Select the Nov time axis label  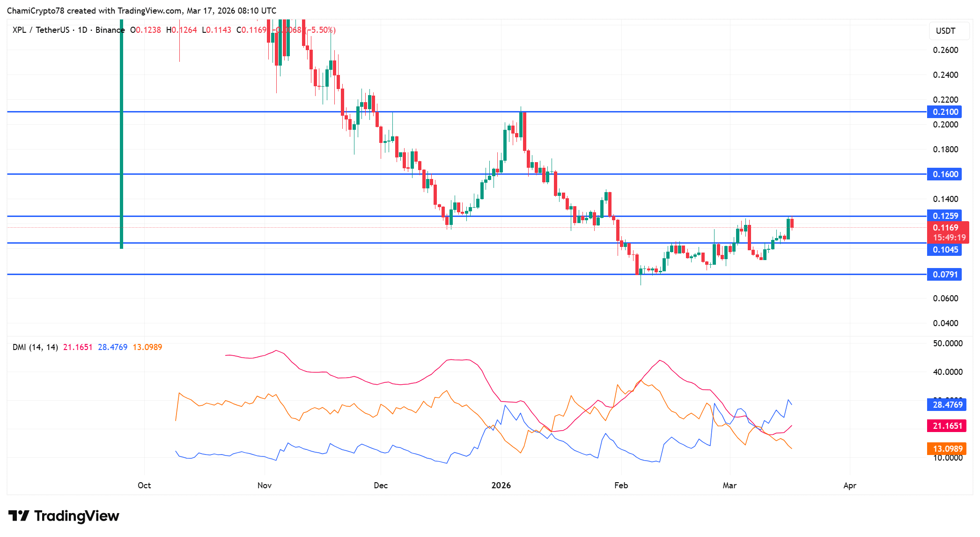[265, 485]
